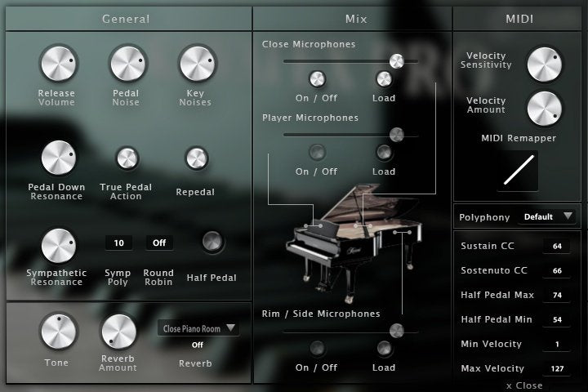The image size is (588, 392).
Task: Open the MIDI Remapper curve display
Action: click(518, 170)
